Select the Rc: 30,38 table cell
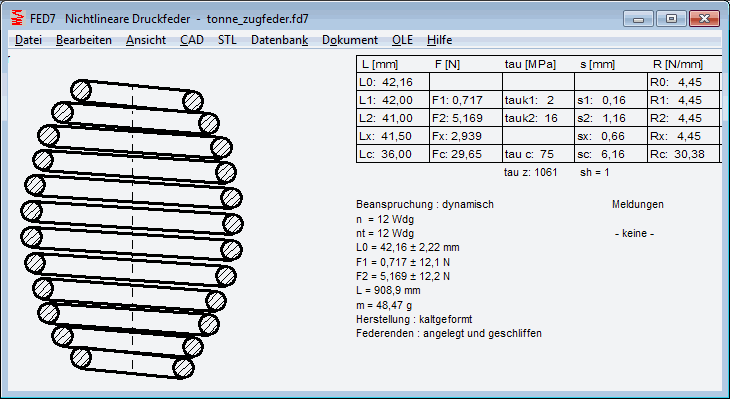The image size is (730, 399). tap(684, 154)
